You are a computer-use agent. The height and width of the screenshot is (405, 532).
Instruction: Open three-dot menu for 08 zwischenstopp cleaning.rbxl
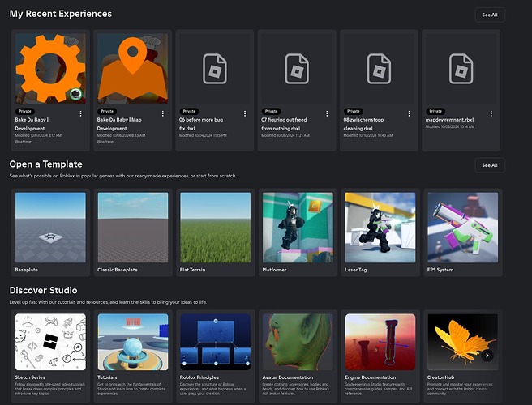pos(410,114)
